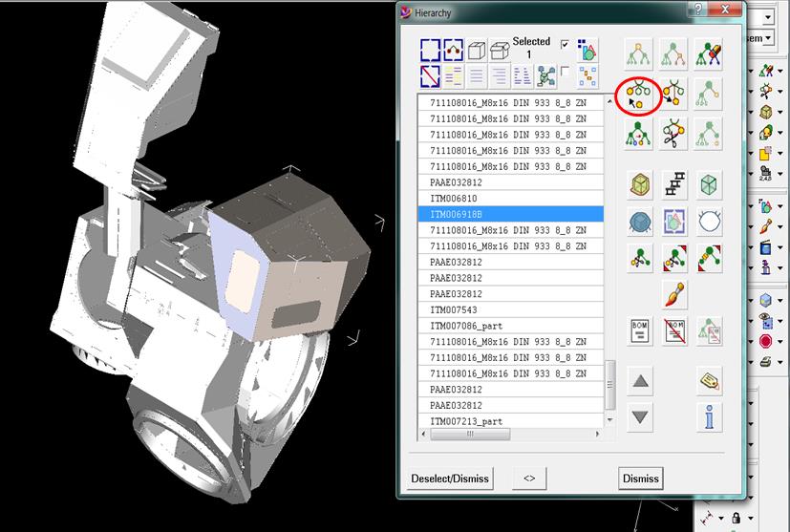790x532 pixels.
Task: Select the highlighted ITM006918B row
Action: click(511, 215)
